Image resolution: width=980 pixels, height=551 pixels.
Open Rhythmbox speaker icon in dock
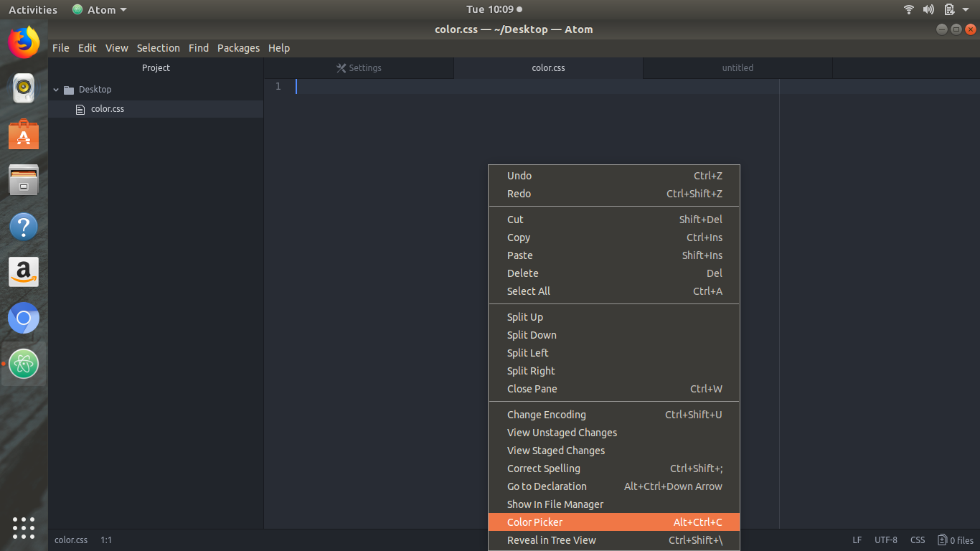24,88
